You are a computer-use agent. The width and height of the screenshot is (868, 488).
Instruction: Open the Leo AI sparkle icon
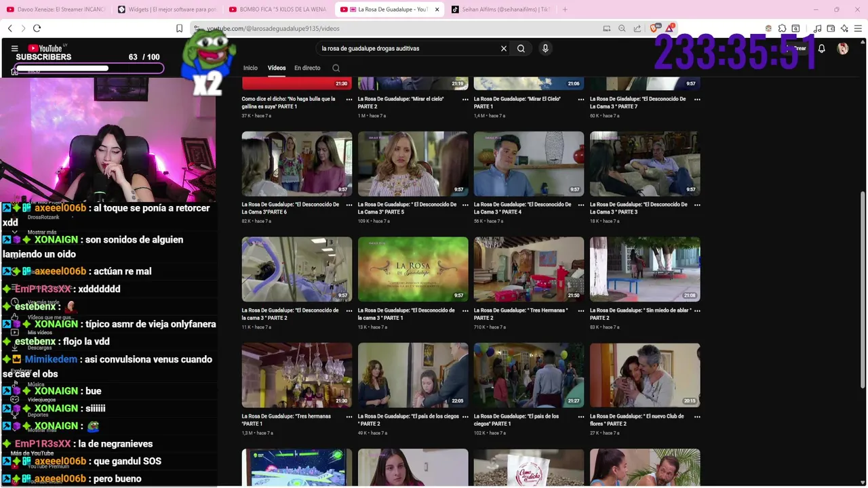(x=844, y=28)
